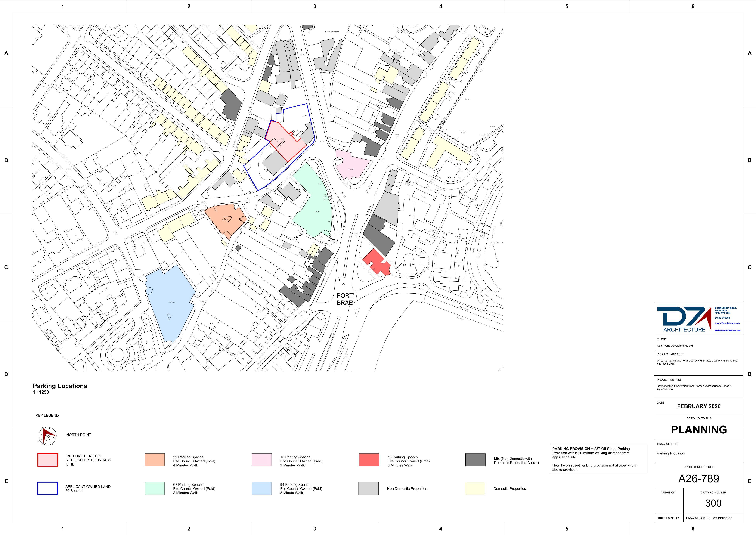Screen dimensions: 756x535
Task: Click the Parking Locations heading
Action: click(x=60, y=386)
